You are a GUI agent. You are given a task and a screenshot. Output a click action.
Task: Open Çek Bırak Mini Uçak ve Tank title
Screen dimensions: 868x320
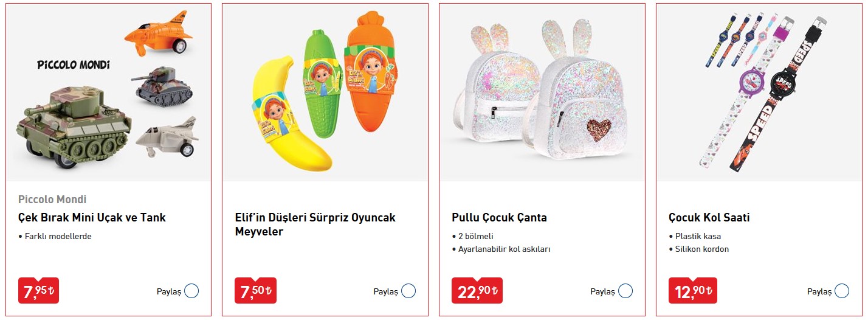point(92,217)
